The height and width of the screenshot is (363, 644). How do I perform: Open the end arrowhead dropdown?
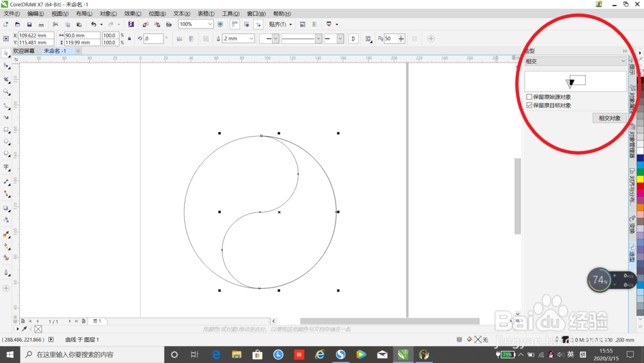pos(340,39)
